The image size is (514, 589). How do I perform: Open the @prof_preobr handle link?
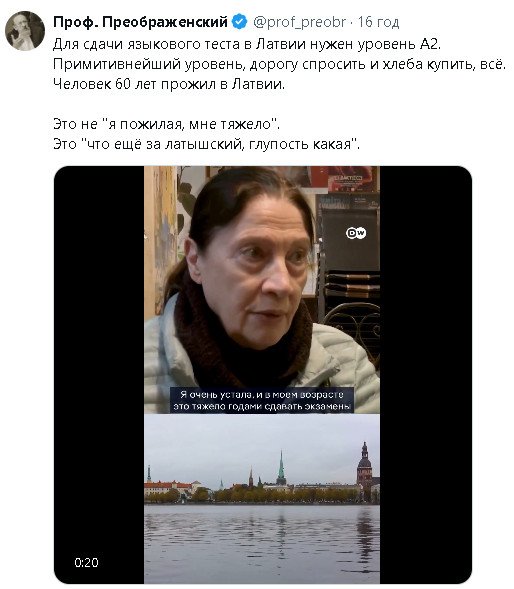299,22
